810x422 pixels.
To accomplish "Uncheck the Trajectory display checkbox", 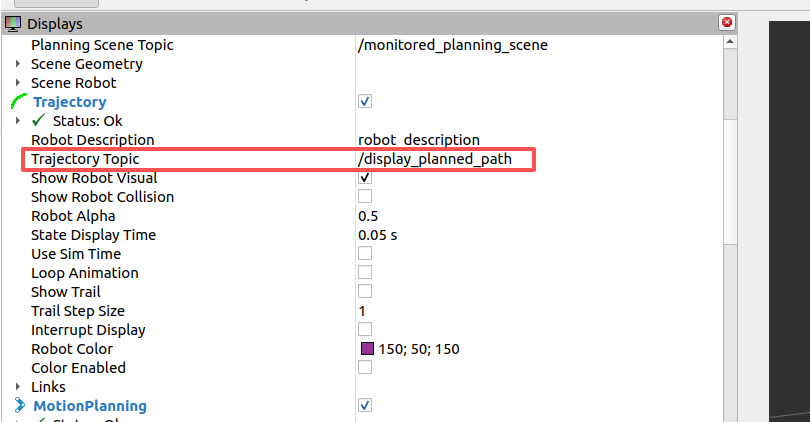I will (x=365, y=101).
